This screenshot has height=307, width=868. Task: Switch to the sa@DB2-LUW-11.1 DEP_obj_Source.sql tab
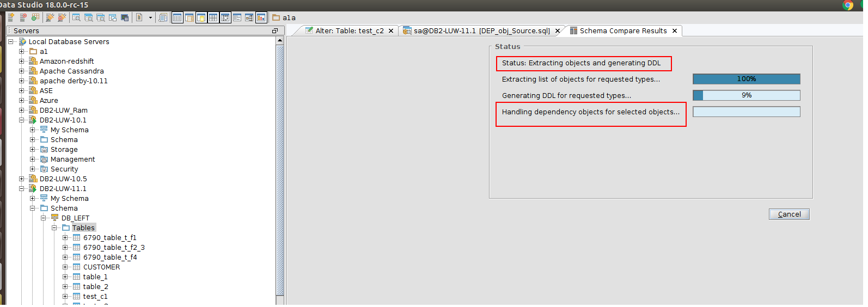pyautogui.click(x=482, y=30)
